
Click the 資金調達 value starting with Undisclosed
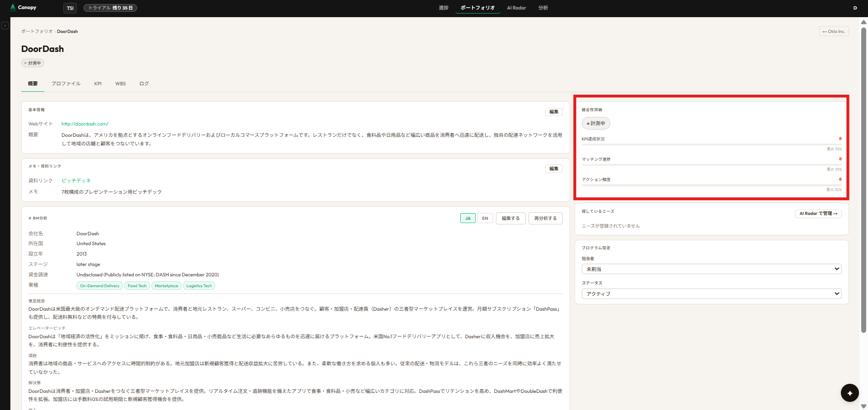(147, 275)
